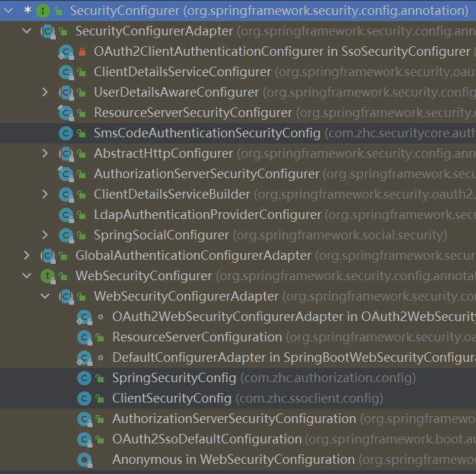
Task: Click the class icon of SmsCodeAuthenticationSecurityConfig
Action: pyautogui.click(x=66, y=133)
